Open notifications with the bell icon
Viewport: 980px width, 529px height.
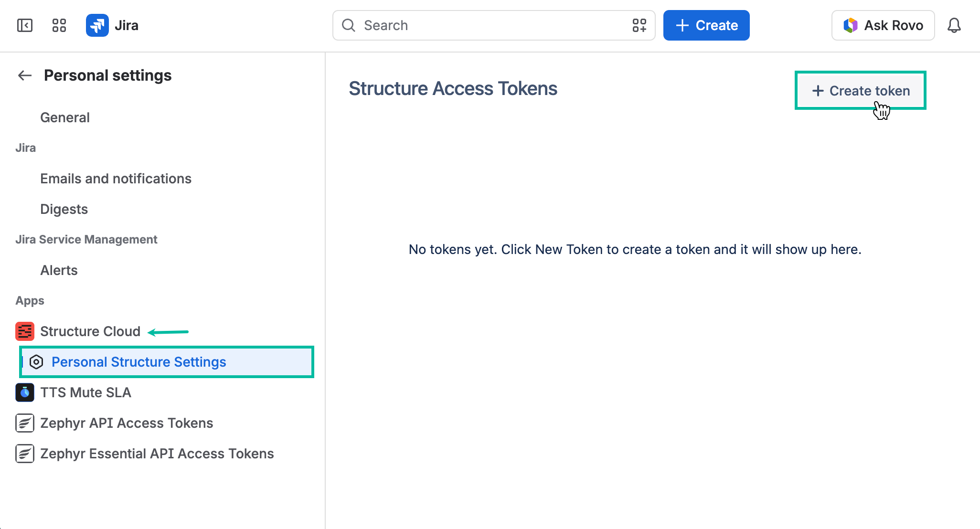click(x=954, y=25)
